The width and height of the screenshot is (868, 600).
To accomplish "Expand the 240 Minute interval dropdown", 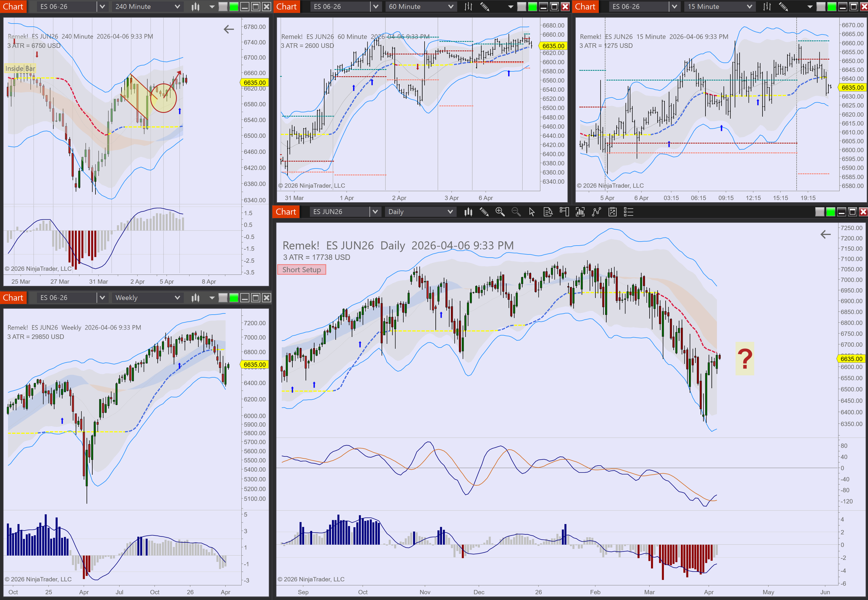I will (x=177, y=6).
